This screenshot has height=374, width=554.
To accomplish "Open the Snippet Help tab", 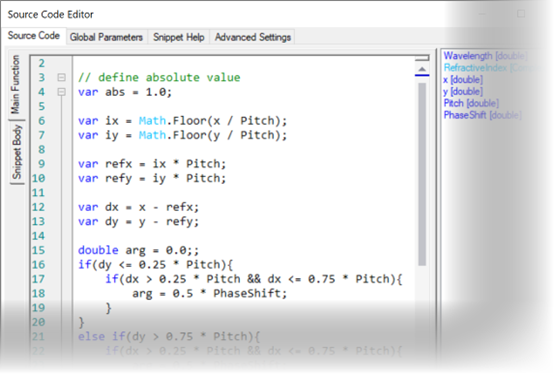I will [x=178, y=37].
